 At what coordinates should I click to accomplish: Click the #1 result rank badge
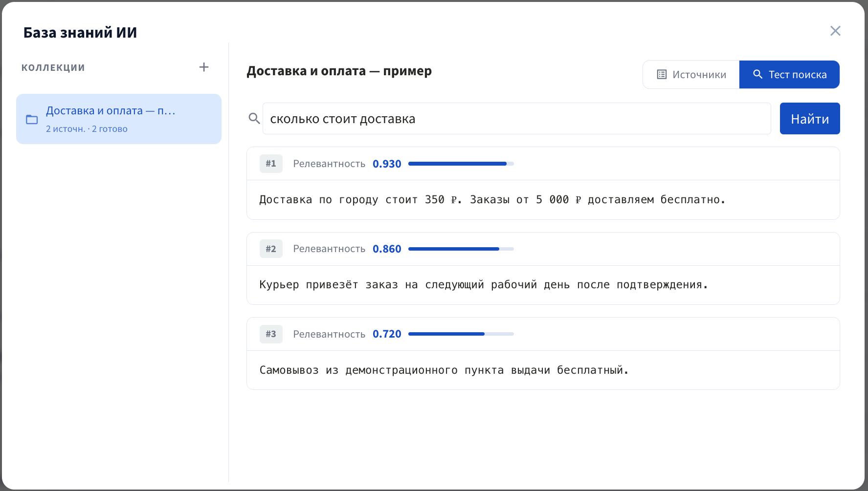(x=271, y=164)
